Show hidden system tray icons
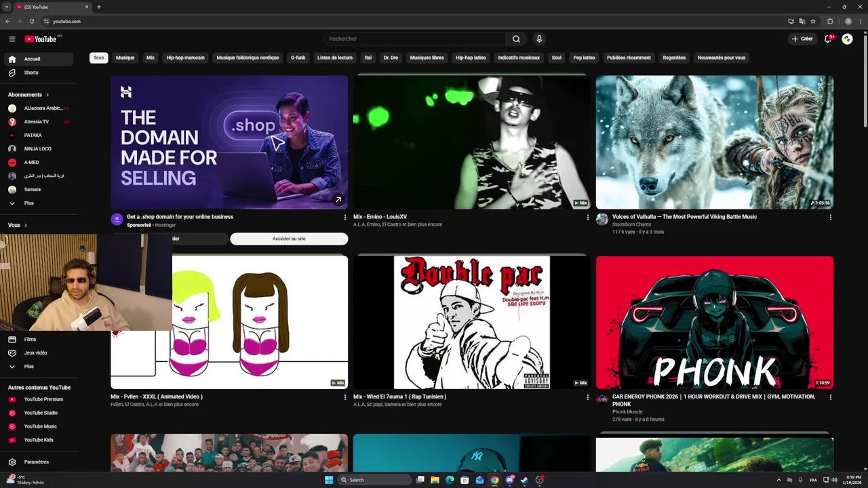 778,480
